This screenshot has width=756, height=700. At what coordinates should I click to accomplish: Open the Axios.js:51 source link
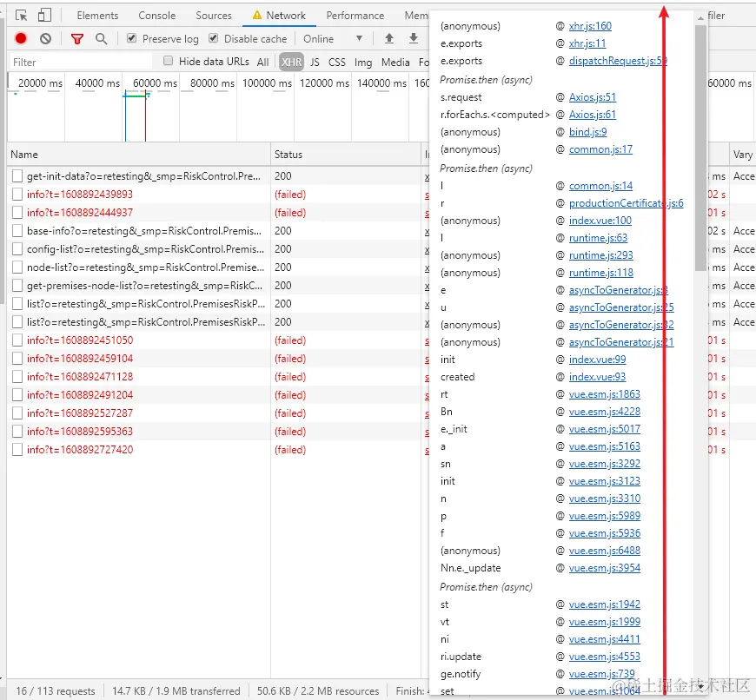(593, 97)
